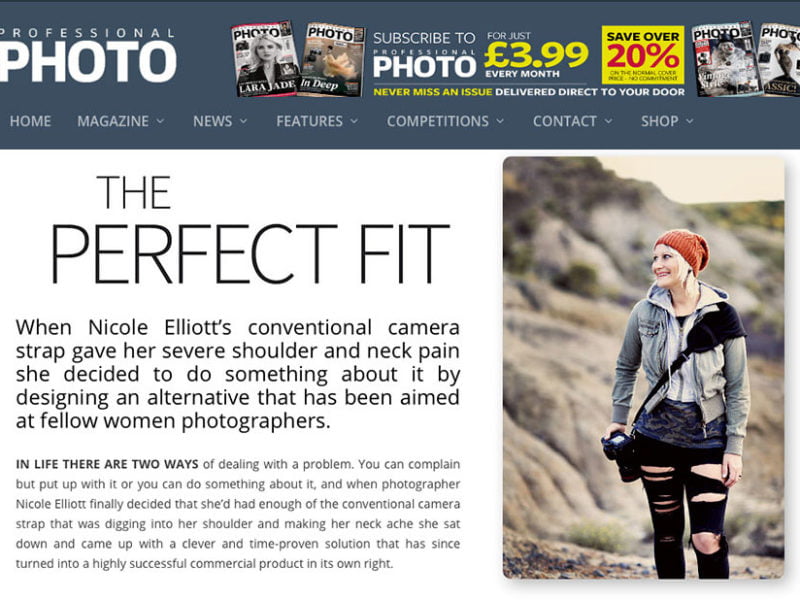
Task: Open the photo of Nicole Elliott
Action: click(643, 367)
